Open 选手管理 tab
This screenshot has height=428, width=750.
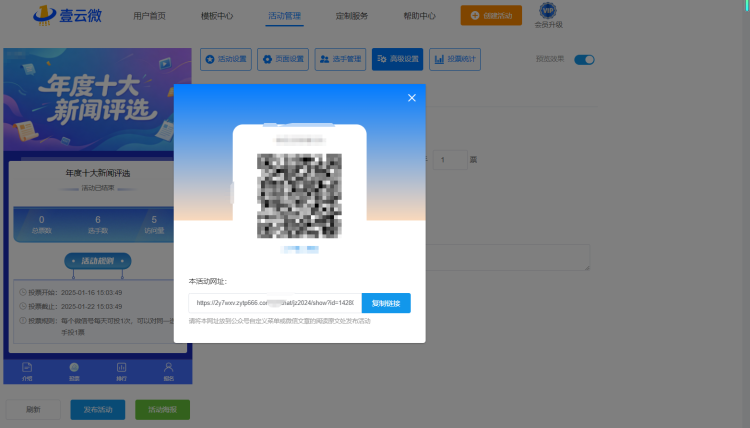[x=341, y=59]
